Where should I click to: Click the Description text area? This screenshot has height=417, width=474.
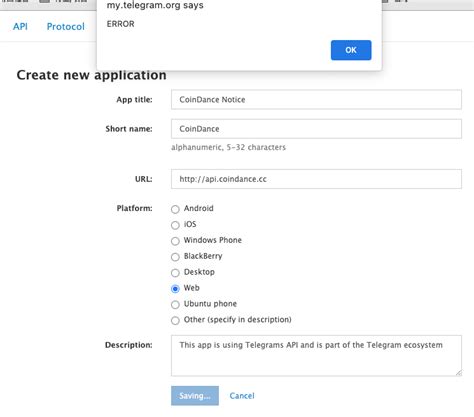316,356
